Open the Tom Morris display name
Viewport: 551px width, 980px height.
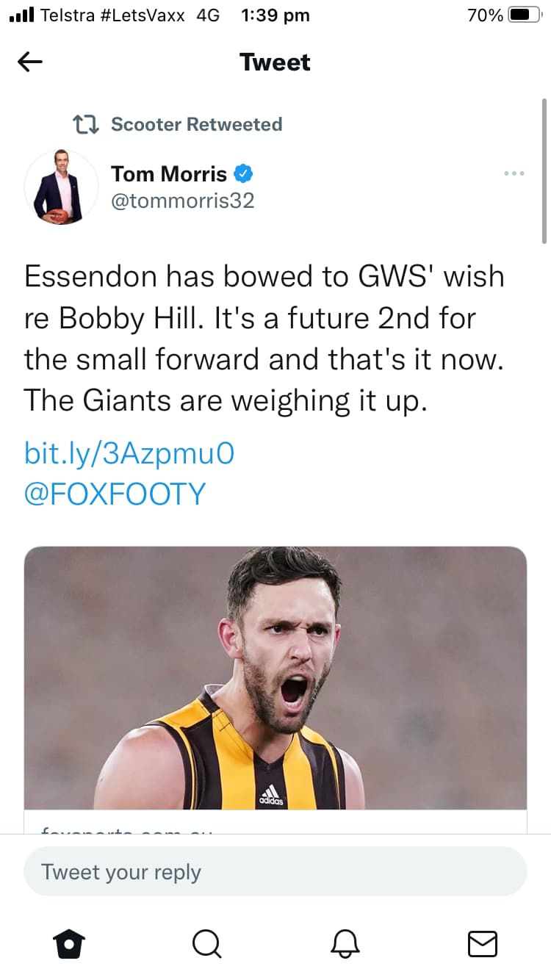pos(169,174)
